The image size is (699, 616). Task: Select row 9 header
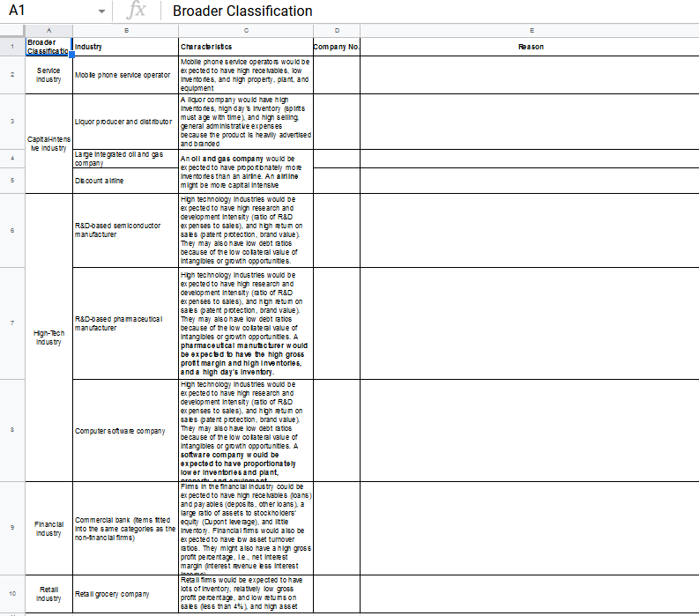(12, 528)
